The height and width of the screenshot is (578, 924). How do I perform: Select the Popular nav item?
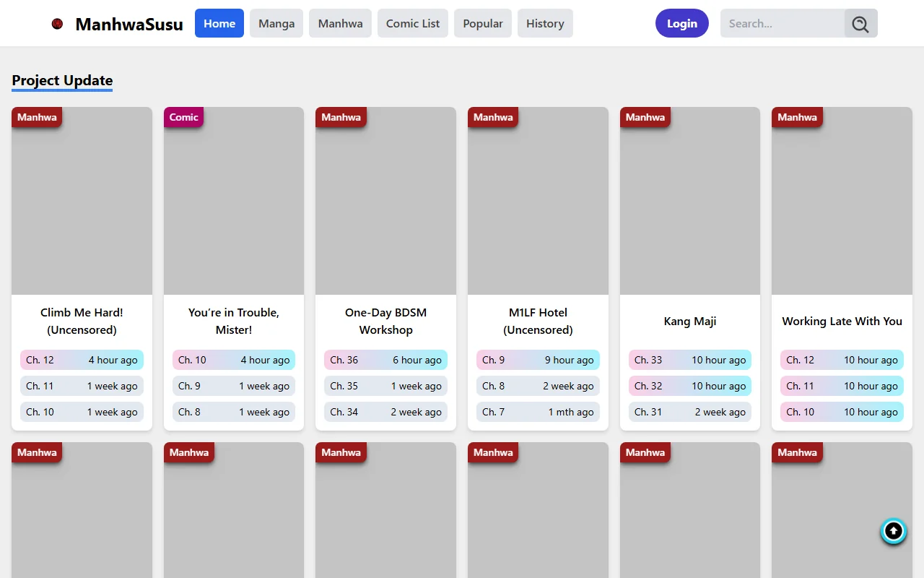click(483, 24)
